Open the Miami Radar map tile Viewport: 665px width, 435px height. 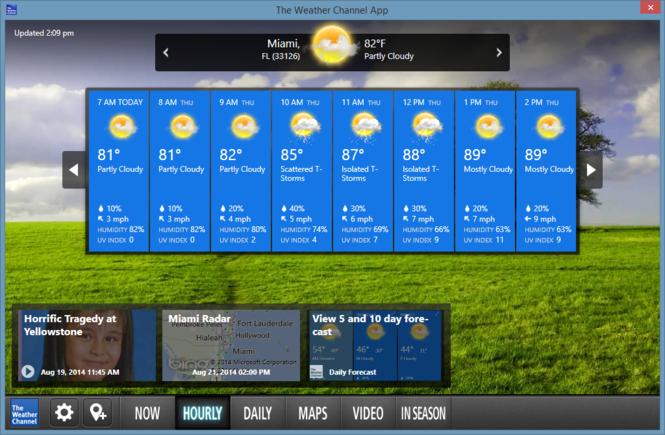point(231,346)
